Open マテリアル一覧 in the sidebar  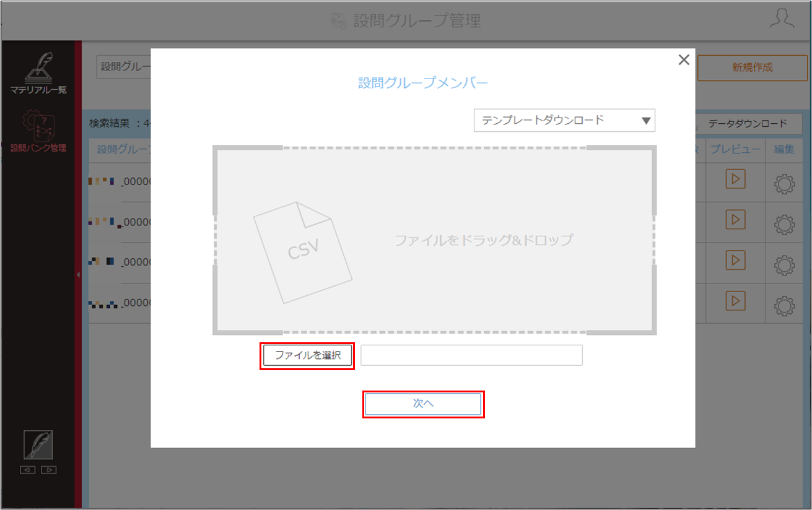pyautogui.click(x=38, y=73)
